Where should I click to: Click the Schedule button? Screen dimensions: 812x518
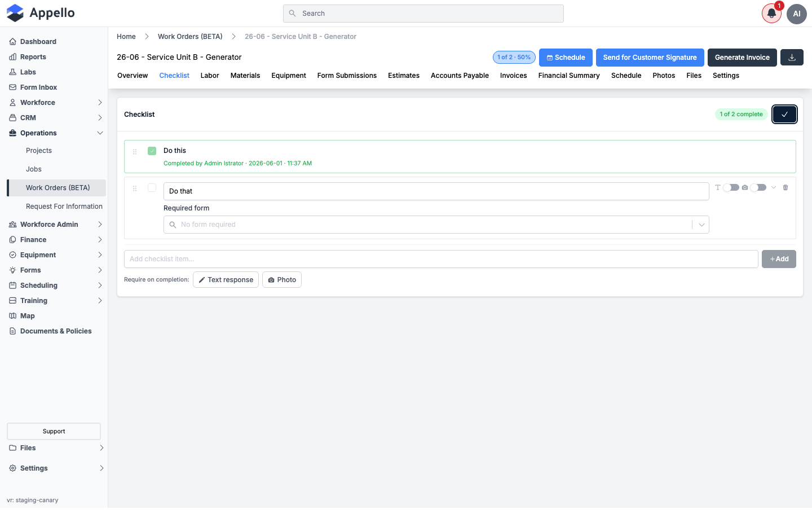[566, 58]
